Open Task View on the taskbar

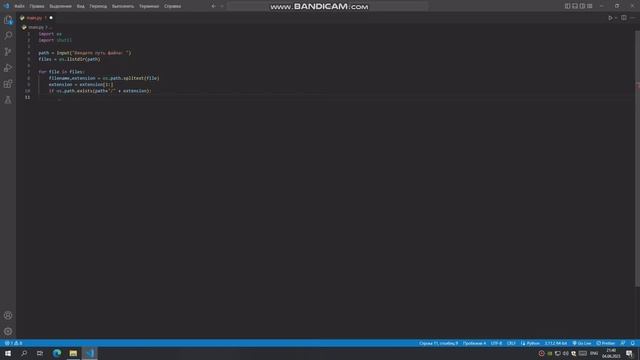[40, 353]
